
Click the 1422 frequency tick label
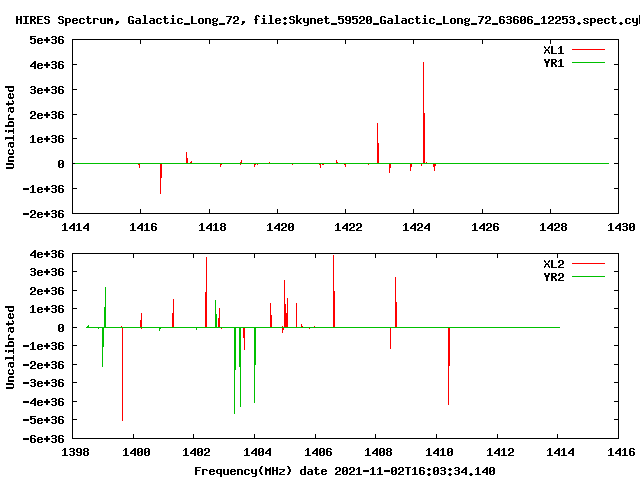348,227
